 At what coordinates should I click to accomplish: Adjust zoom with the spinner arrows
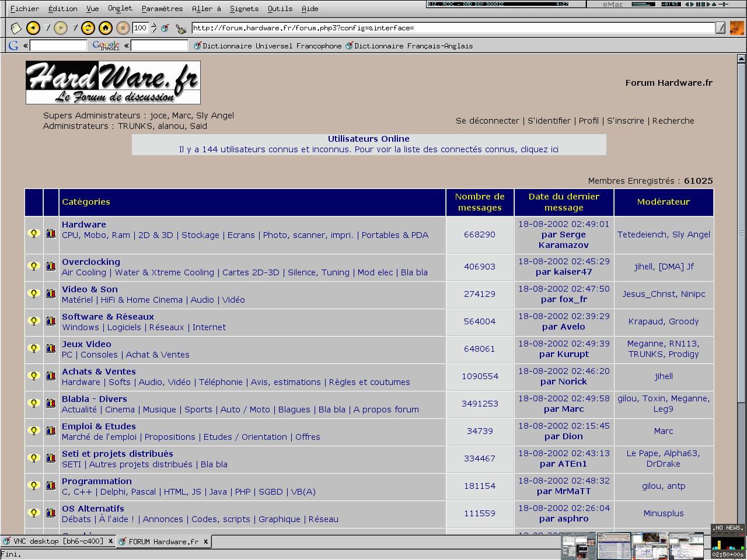[x=153, y=27]
